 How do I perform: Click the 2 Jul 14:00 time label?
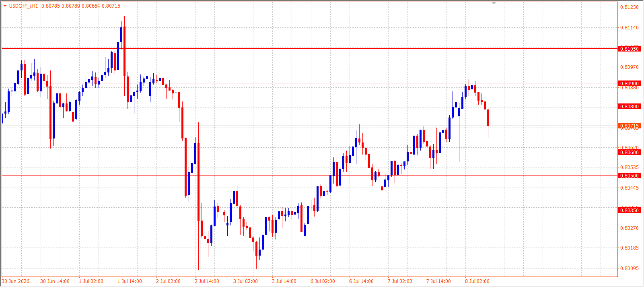(x=207, y=281)
